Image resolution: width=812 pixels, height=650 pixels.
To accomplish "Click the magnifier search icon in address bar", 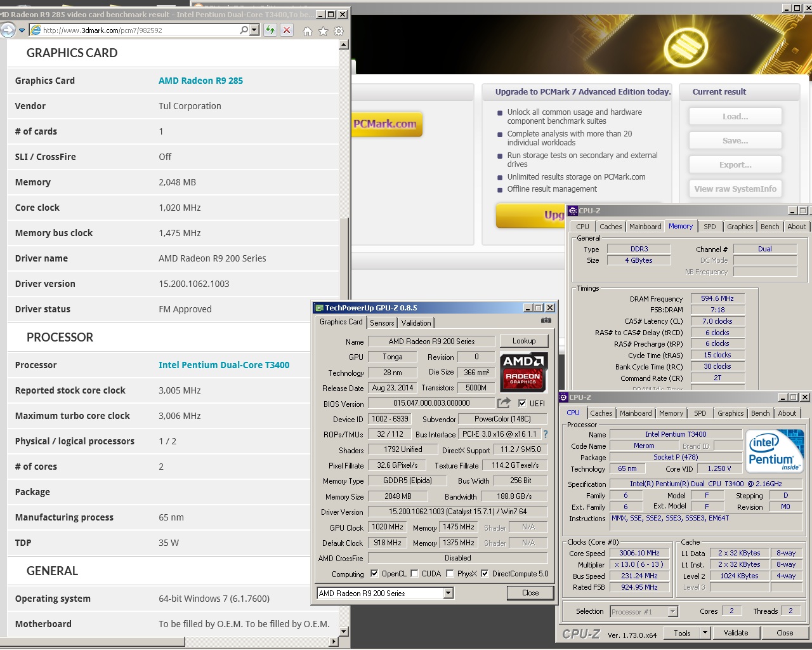I will tap(244, 30).
